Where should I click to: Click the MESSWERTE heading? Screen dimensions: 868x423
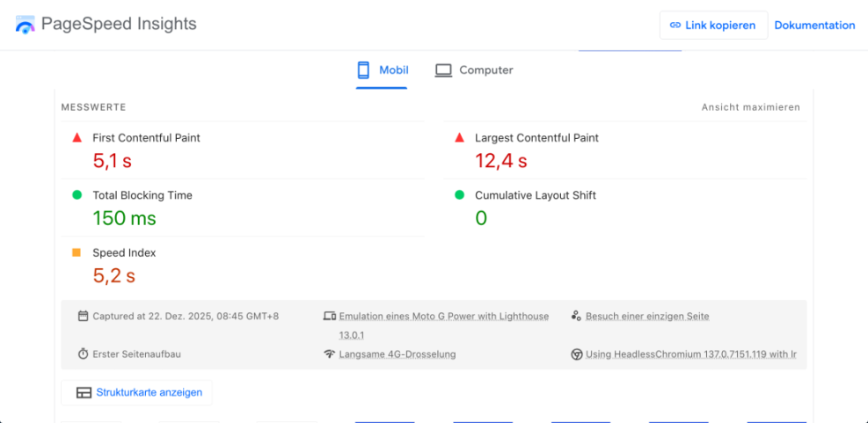(93, 107)
